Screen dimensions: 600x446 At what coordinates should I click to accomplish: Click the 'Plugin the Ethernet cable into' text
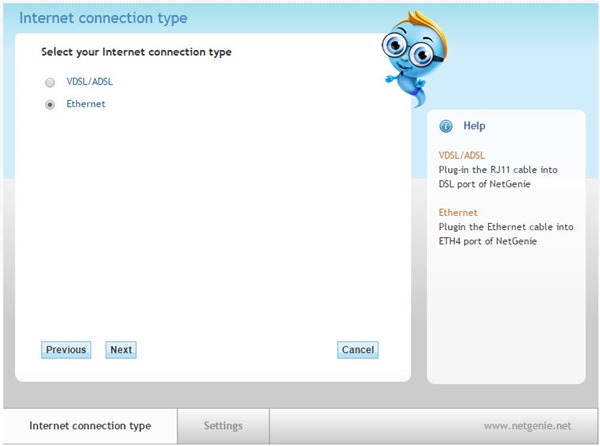click(506, 227)
